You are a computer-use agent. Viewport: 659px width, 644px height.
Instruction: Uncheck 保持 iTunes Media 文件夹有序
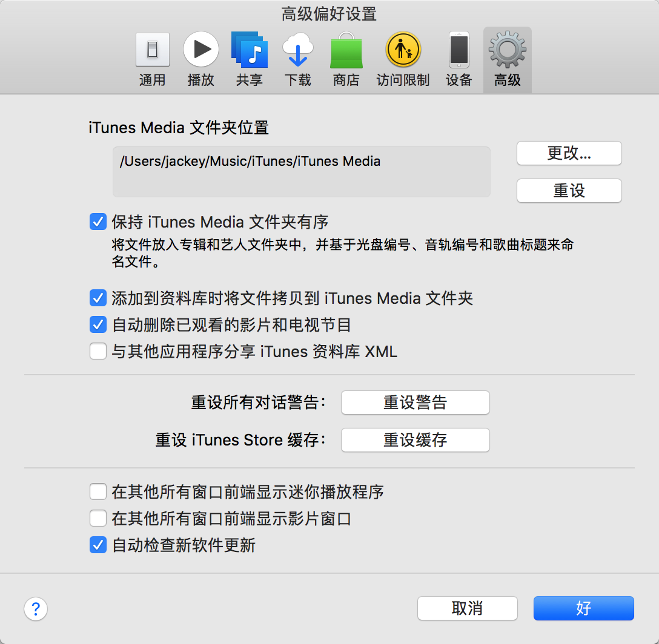(98, 222)
